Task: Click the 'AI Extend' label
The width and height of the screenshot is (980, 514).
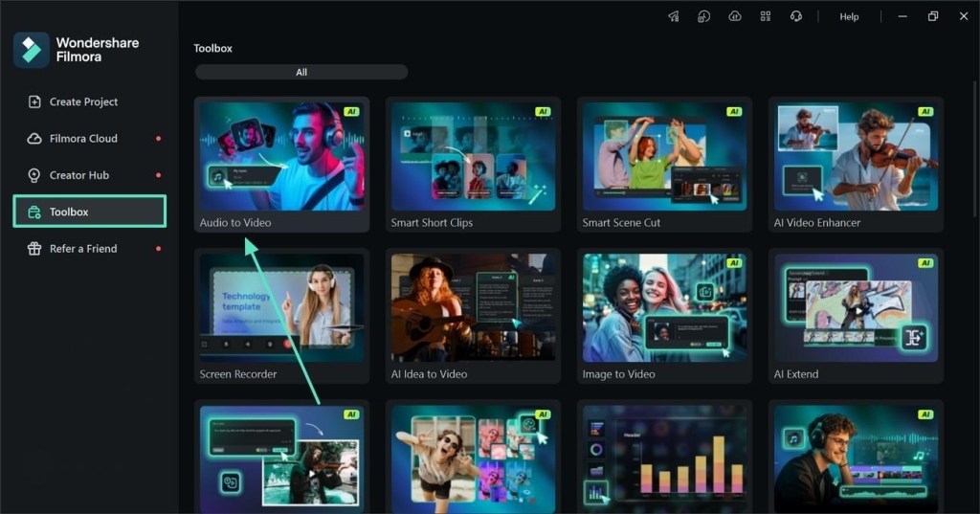Action: click(796, 374)
